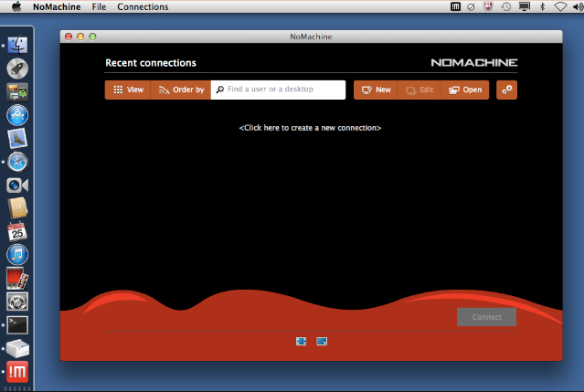Open Mail stamp icon in Dock

click(17, 139)
